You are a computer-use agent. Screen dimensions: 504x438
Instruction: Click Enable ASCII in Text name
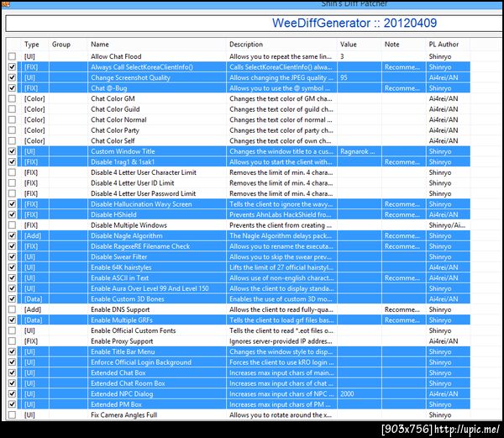(120, 278)
